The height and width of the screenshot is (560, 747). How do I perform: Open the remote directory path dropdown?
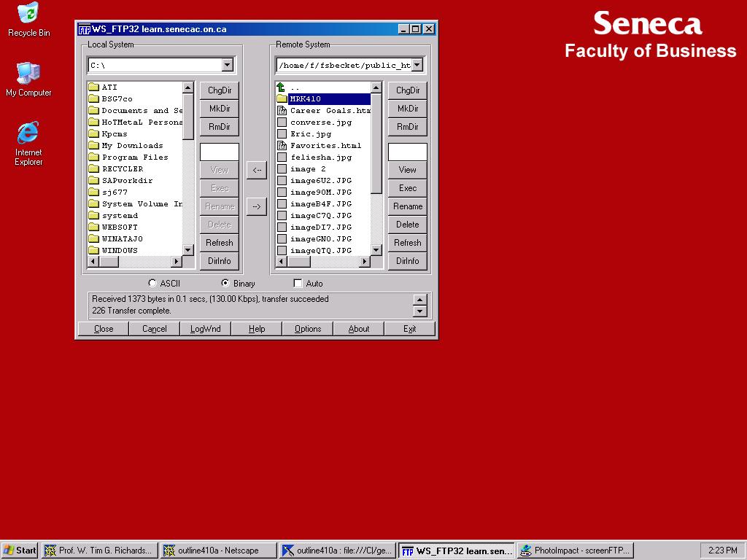click(x=417, y=65)
